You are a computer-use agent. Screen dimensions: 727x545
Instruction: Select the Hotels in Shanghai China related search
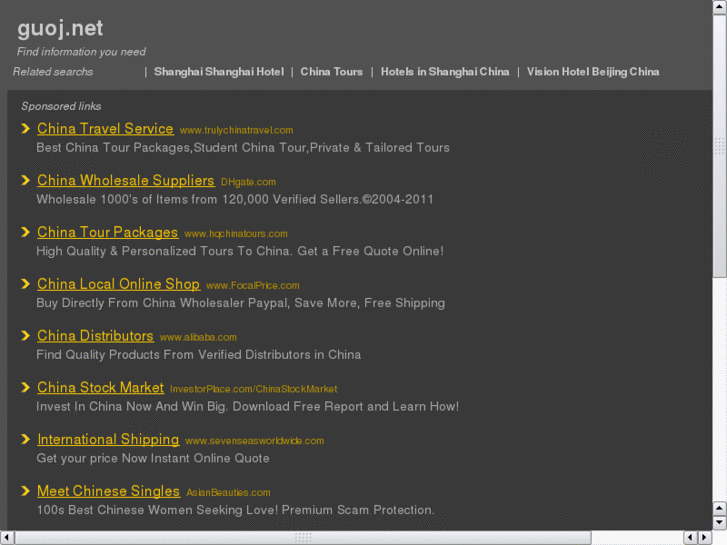pos(445,72)
